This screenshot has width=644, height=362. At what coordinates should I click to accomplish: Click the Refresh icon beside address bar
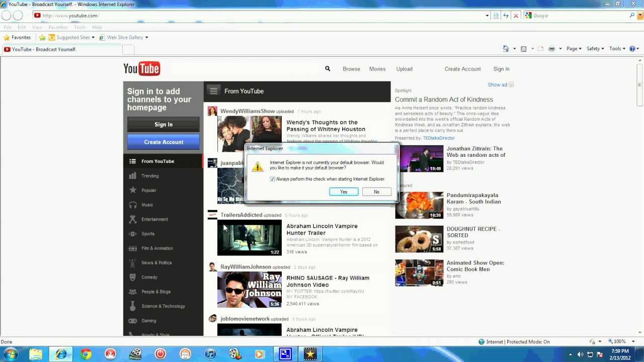506,16
